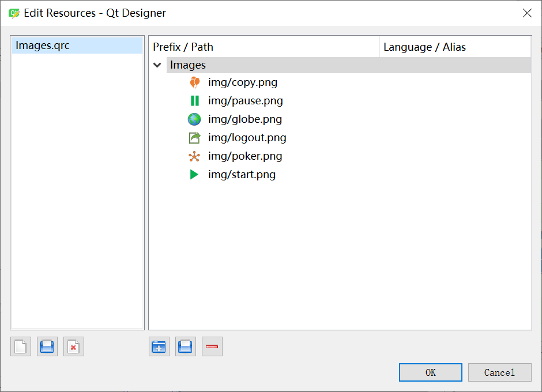The width and height of the screenshot is (542, 392).
Task: Dismiss dialog with the Cancel button
Action: coord(499,372)
